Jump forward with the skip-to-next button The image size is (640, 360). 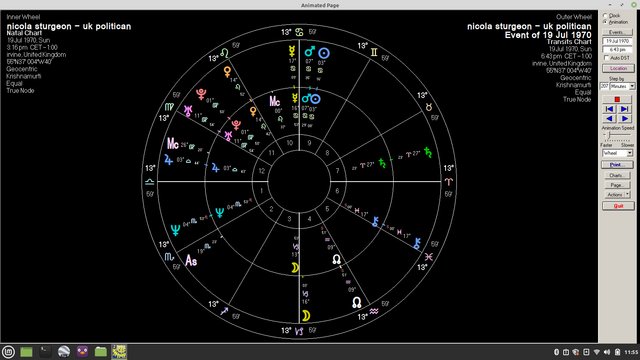click(x=624, y=109)
